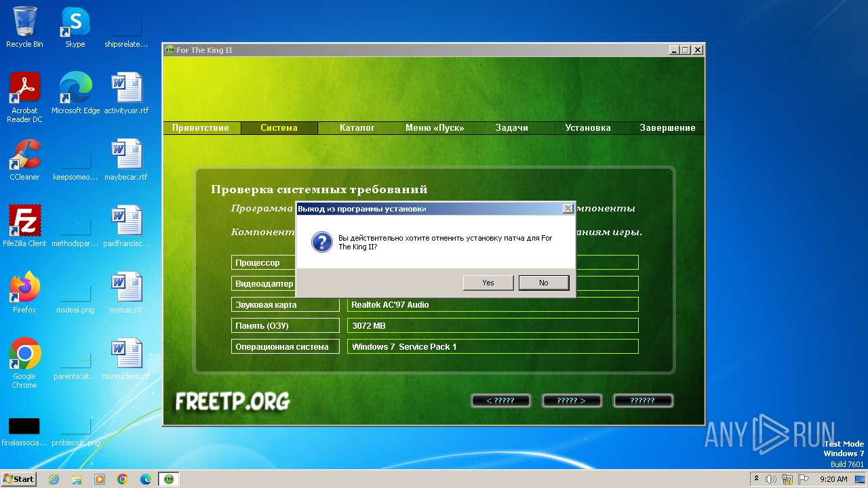Image resolution: width=868 pixels, height=488 pixels.
Task: Click the Проверка системных требований heading
Action: (x=319, y=189)
